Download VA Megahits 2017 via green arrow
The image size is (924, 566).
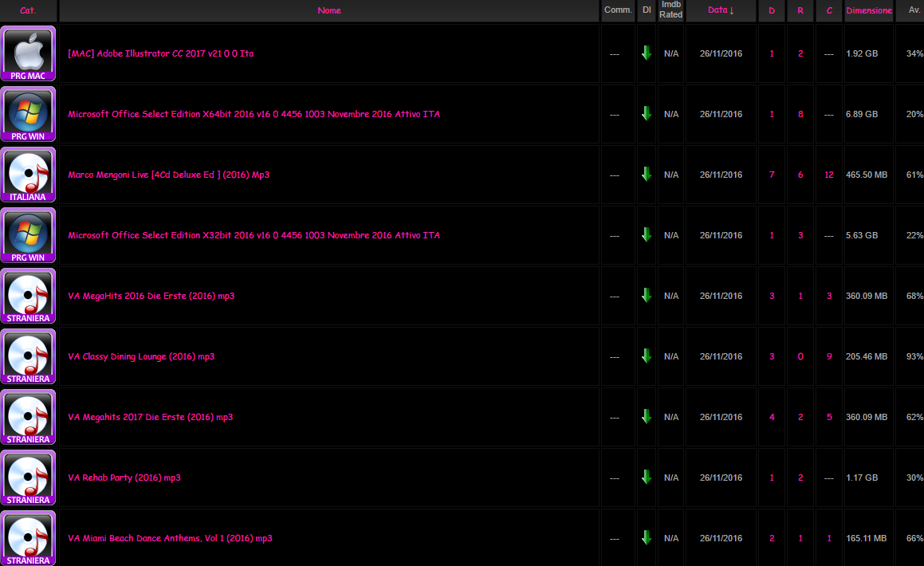point(647,417)
